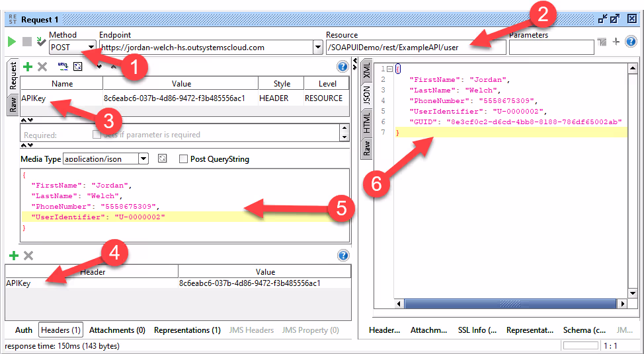644x354 pixels.
Task: Click the response time status text
Action: (x=62, y=346)
